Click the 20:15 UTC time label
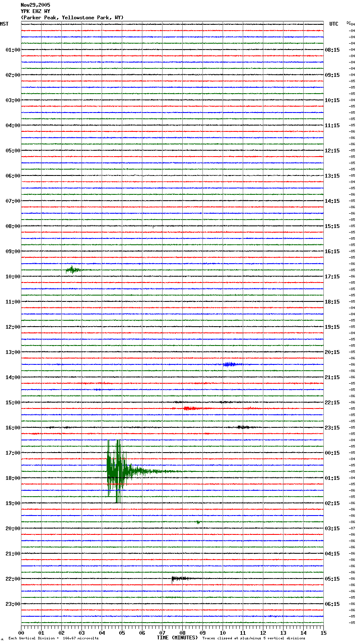 pyautogui.click(x=332, y=352)
